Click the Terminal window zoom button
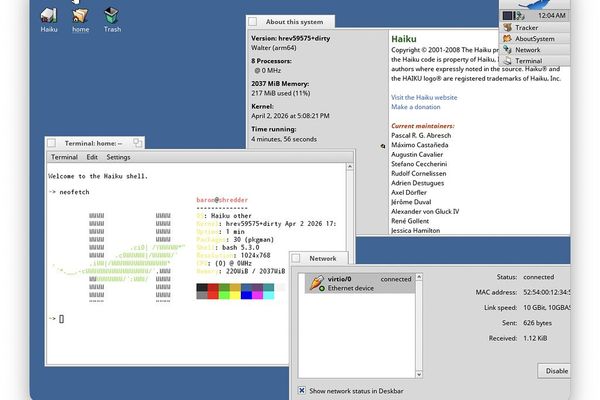600x400 pixels. (137, 143)
